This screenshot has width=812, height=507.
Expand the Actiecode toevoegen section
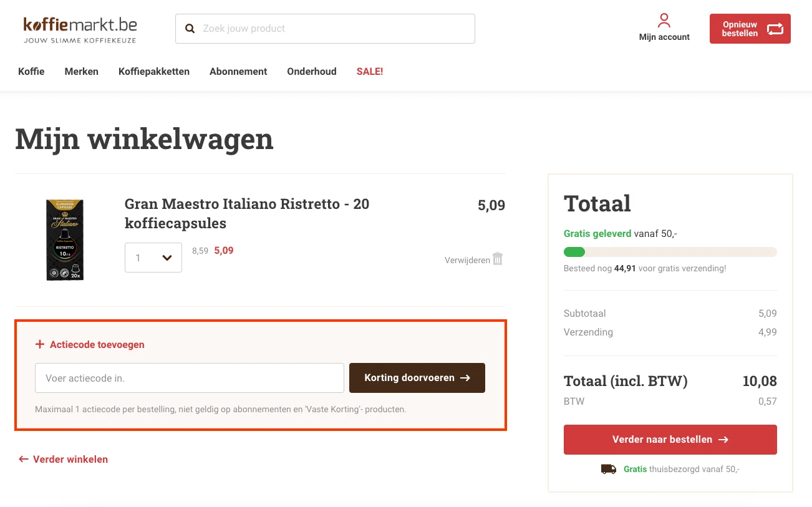coord(90,344)
